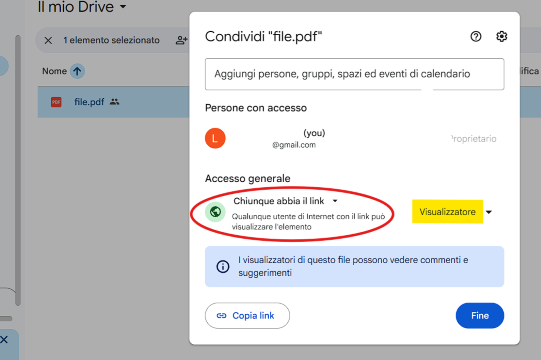Click the left vertical scrollbar

tap(18, 170)
